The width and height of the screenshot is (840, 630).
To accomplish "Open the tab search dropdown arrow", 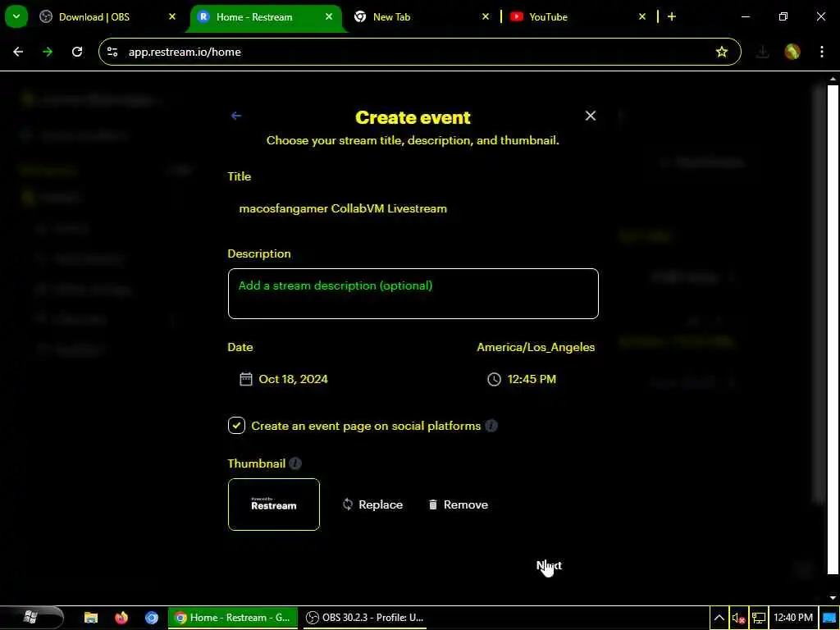I will point(16,16).
